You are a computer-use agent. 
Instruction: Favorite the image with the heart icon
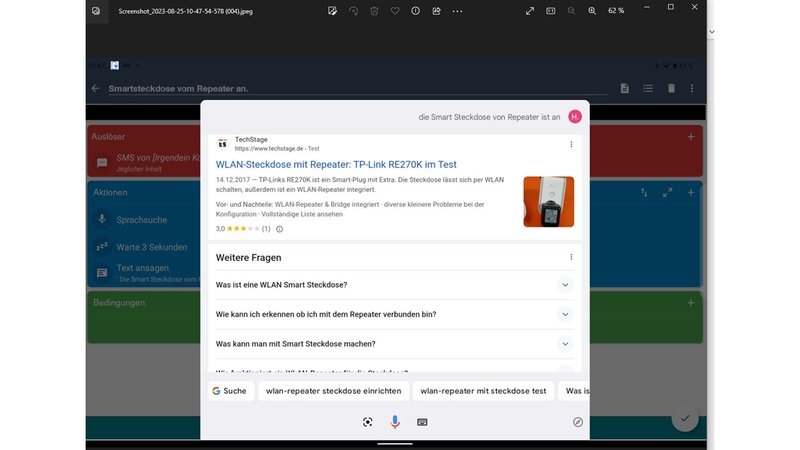pos(394,11)
